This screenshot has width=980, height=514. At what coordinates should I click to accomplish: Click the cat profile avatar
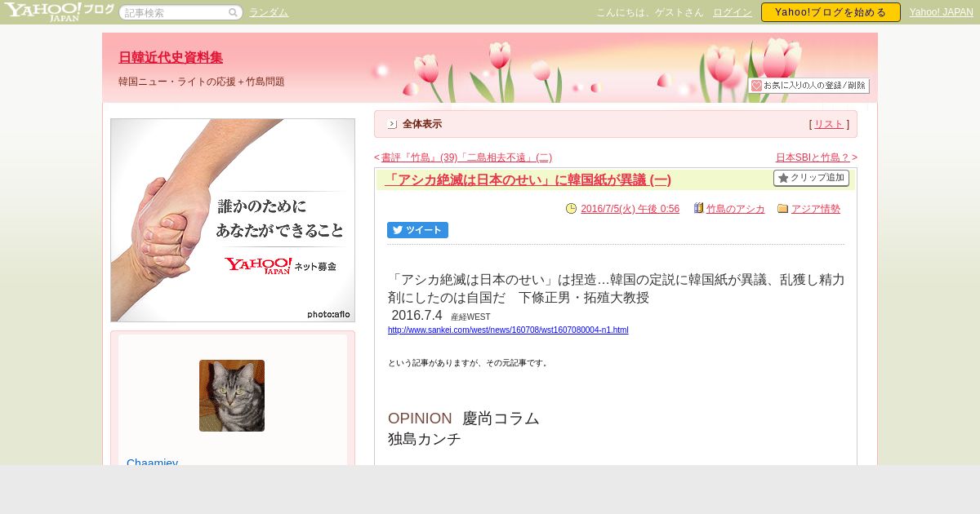(x=232, y=396)
